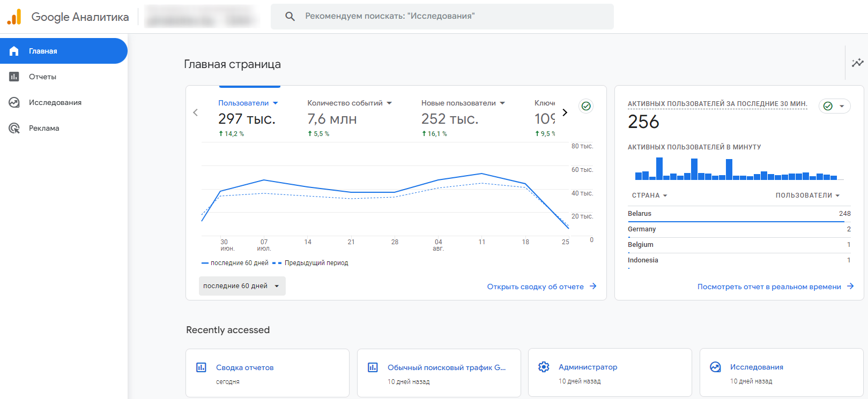Click the 7,6 млн events value
This screenshot has height=399, width=868.
(x=332, y=118)
